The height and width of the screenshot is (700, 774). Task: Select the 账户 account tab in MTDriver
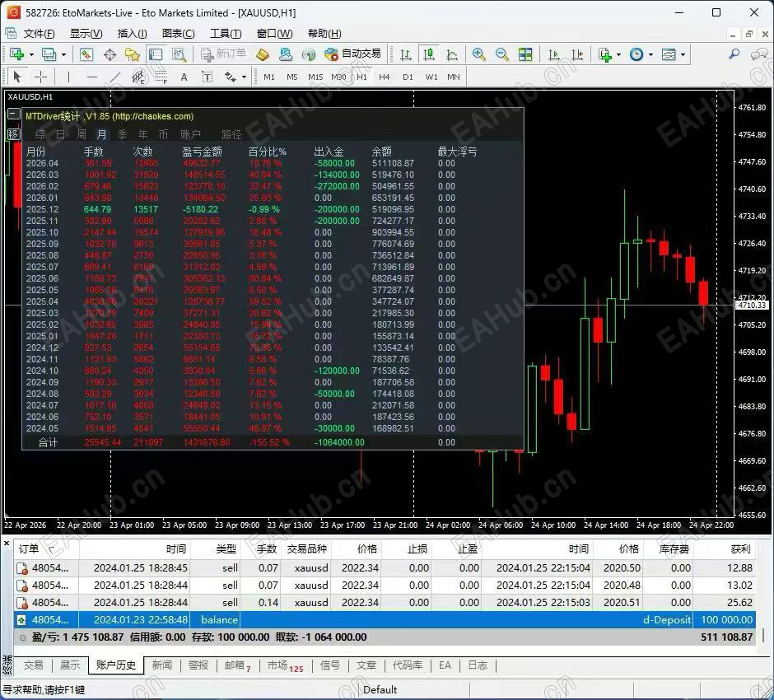click(190, 134)
